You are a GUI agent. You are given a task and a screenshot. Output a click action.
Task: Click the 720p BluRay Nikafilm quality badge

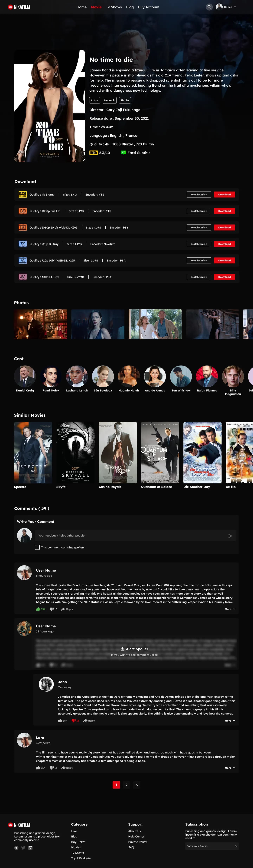click(23, 244)
